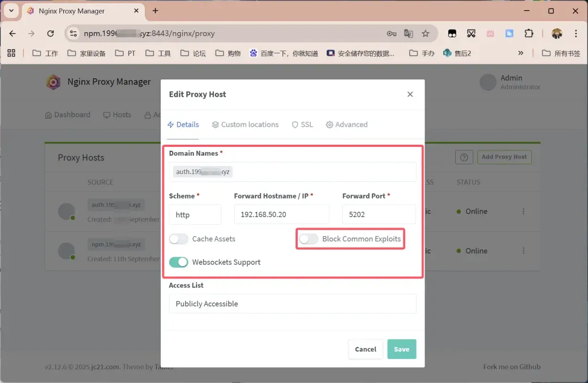Open the browser extensions puzzle icon

[x=529, y=34]
